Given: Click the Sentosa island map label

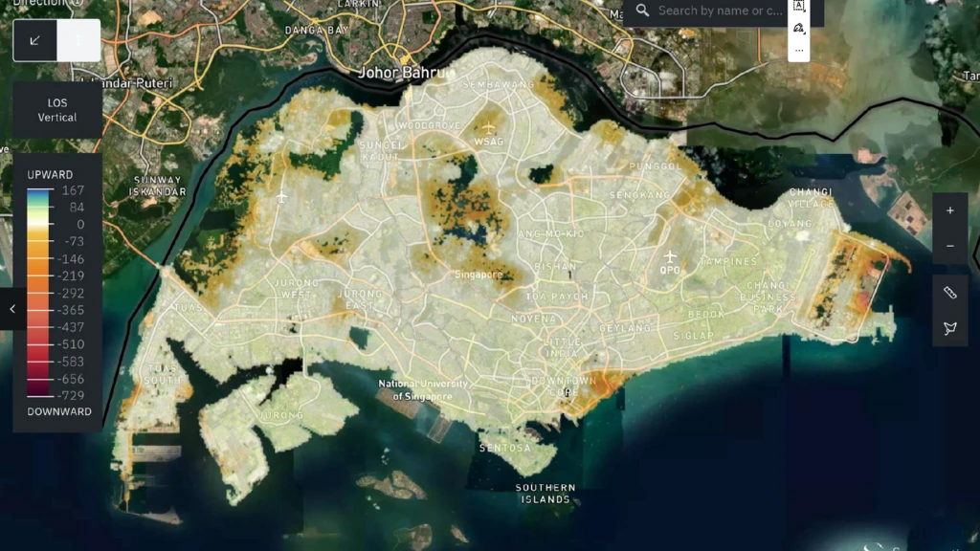Looking at the screenshot, I should tap(505, 448).
